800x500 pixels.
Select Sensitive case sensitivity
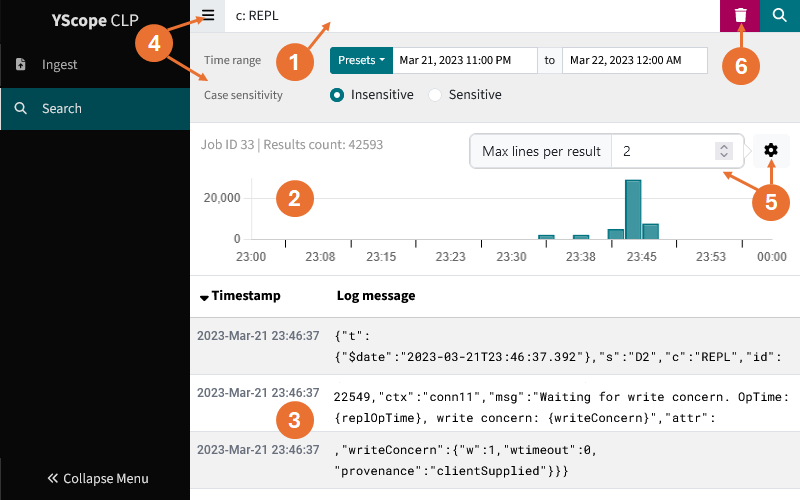point(435,95)
